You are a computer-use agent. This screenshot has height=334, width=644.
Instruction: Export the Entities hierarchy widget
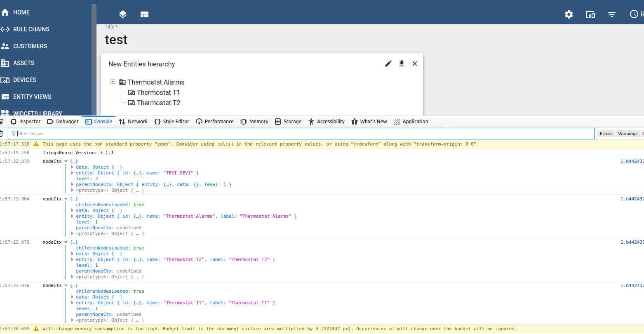[x=401, y=64]
